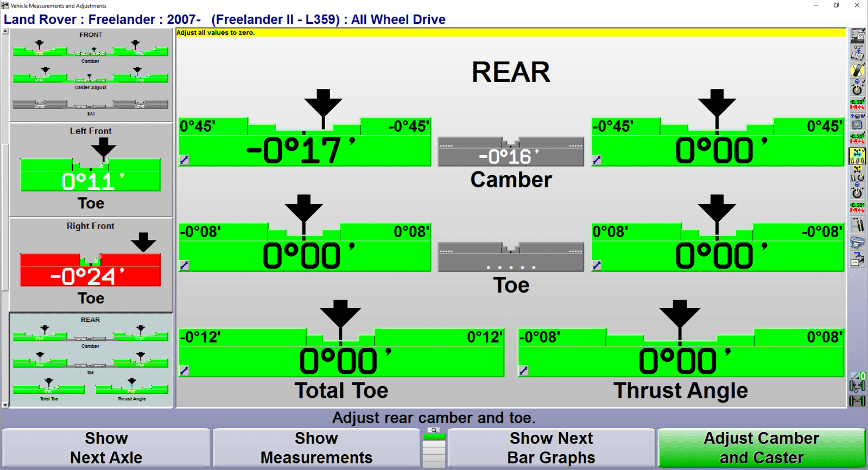
Task: Click the wrench icon on right rear camber bar
Action: pos(597,160)
